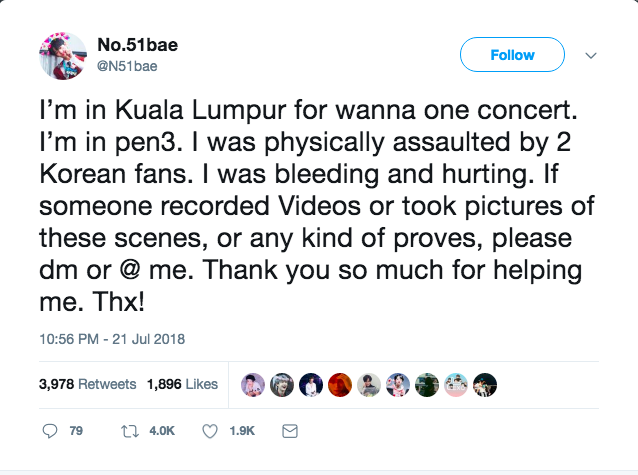Retweet using the retweet arrows icon
638x475 pixels.
tap(128, 431)
